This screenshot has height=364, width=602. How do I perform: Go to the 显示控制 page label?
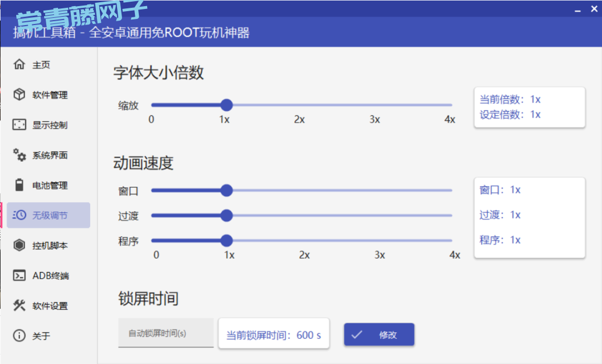pos(50,125)
